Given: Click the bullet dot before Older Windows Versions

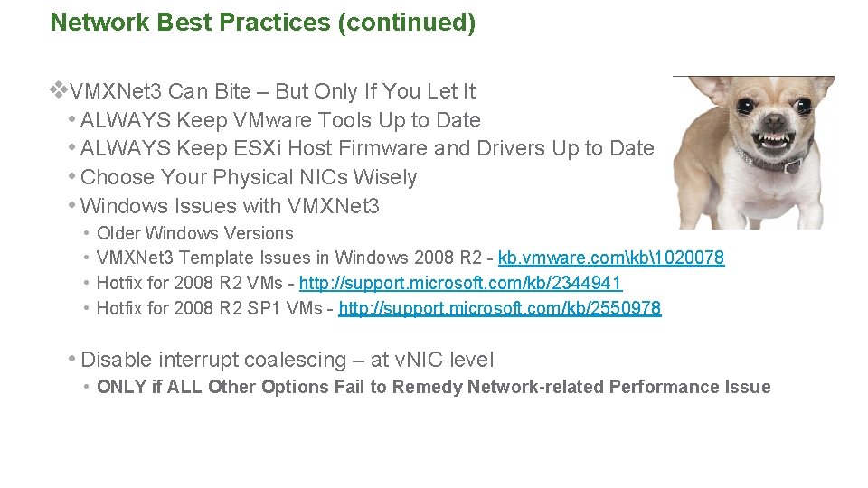Looking at the screenshot, I should pos(85,233).
